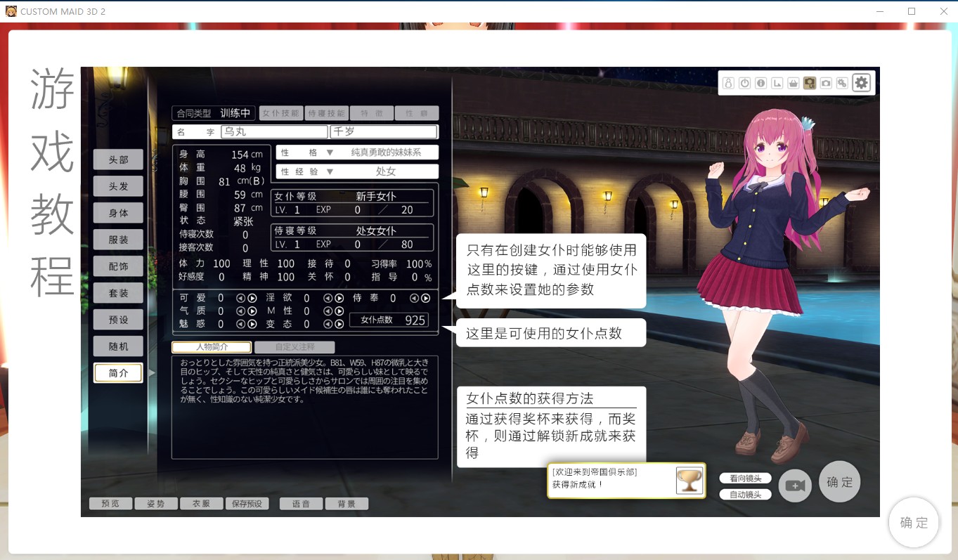Toggle the UI-hide camera icon
The height and width of the screenshot is (560, 958).
(x=810, y=83)
